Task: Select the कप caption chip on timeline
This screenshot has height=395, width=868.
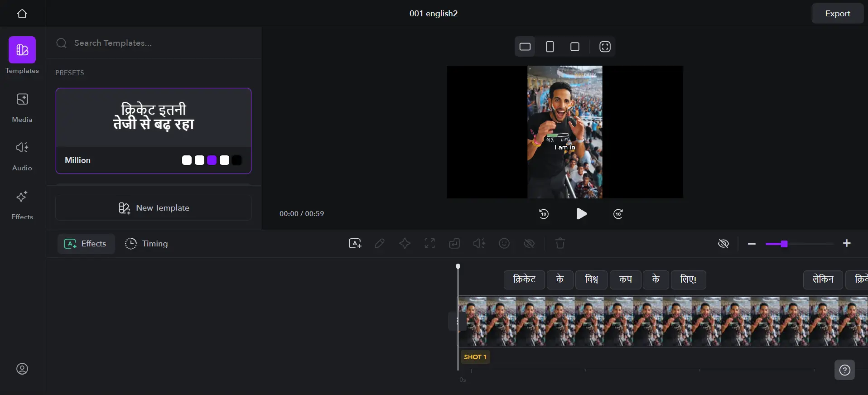Action: pyautogui.click(x=626, y=279)
